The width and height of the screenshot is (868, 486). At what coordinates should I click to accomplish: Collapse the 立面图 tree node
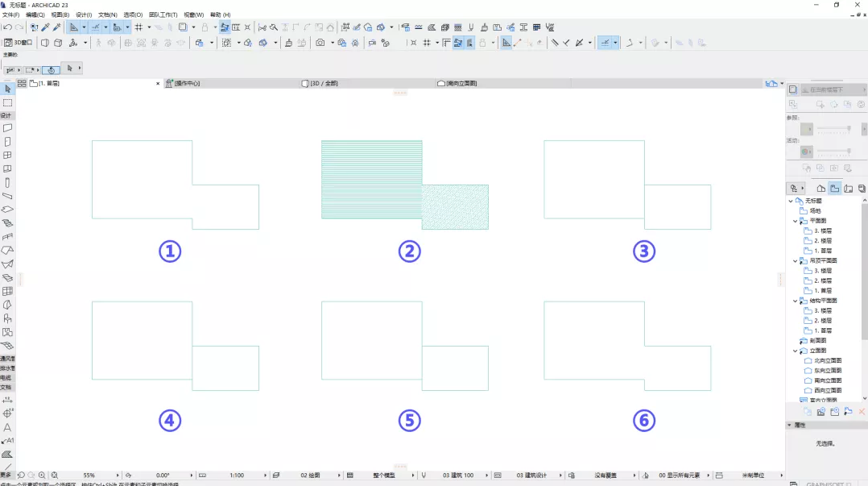(795, 351)
